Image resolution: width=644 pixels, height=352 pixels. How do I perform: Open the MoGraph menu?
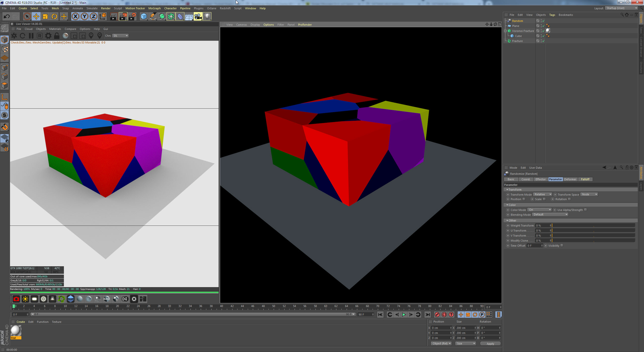pos(154,8)
